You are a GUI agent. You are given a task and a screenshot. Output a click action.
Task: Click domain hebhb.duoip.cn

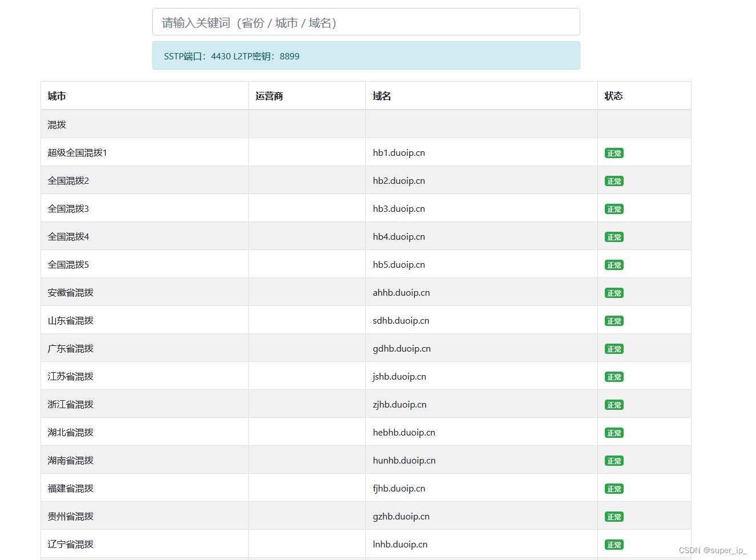[x=404, y=432]
